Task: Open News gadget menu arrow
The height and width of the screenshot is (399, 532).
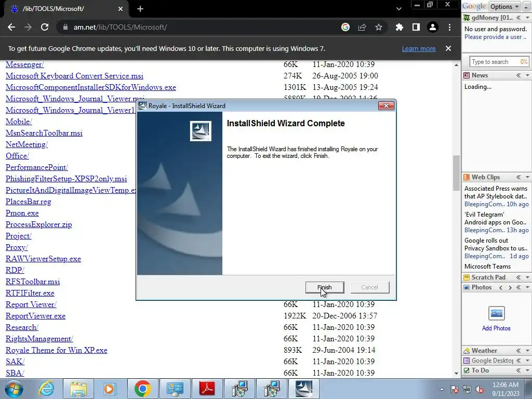Action: (528, 75)
